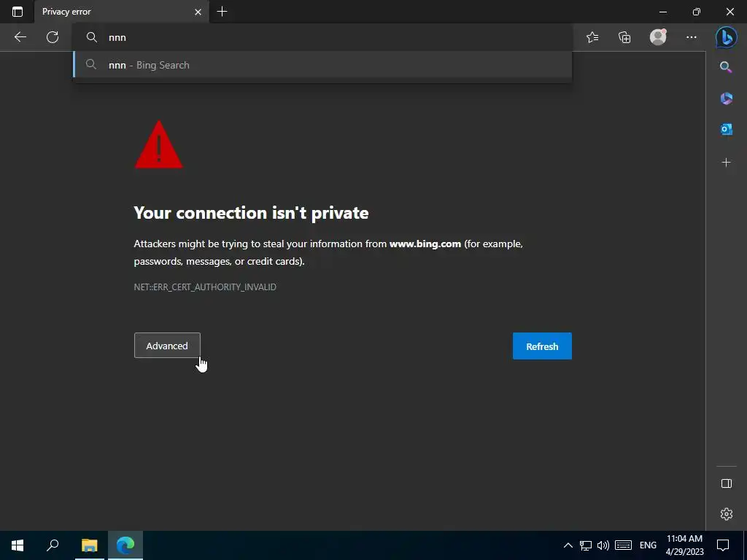Click the ENG language indicator

648,545
